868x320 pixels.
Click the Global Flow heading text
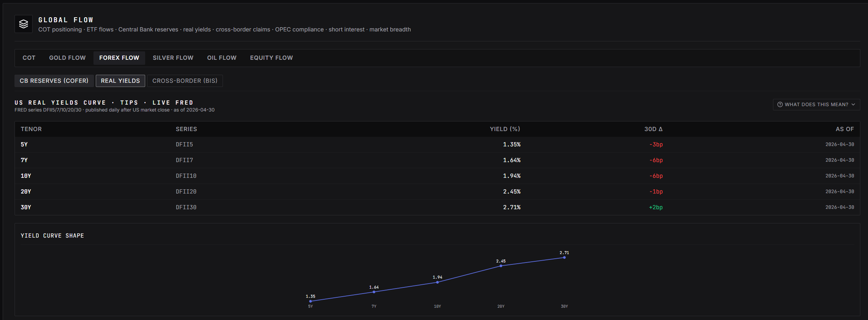click(x=66, y=20)
